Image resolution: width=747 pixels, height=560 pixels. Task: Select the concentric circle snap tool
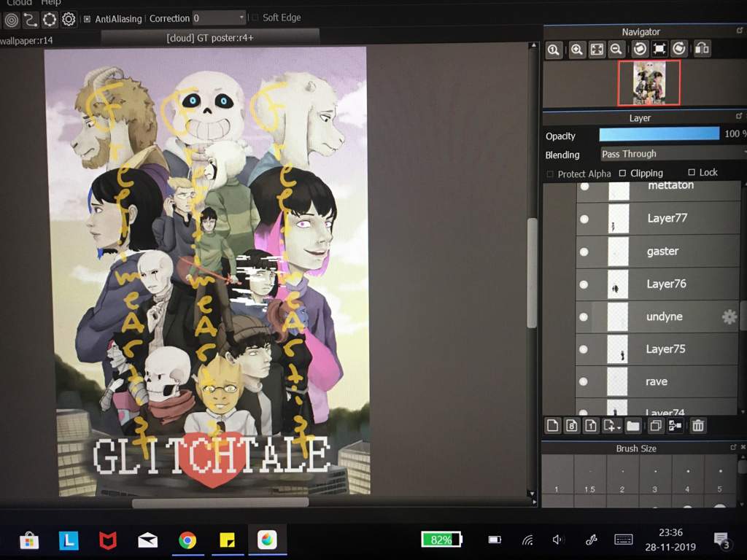(x=12, y=20)
